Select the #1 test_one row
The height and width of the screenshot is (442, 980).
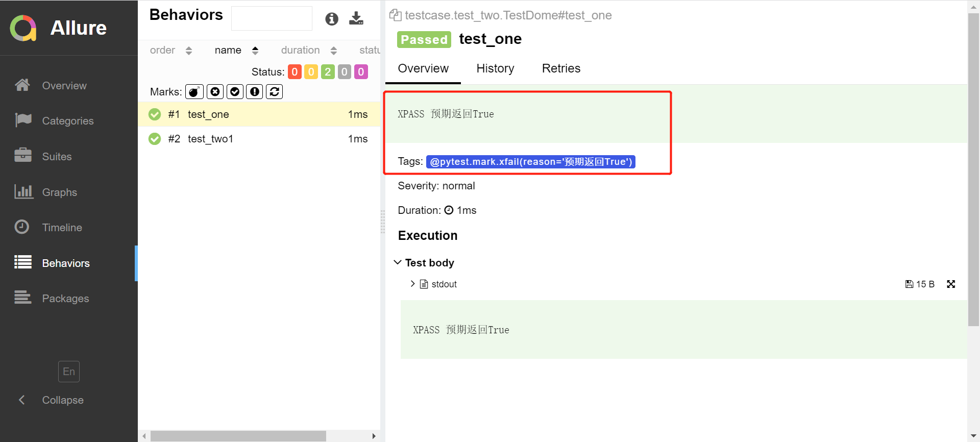pyautogui.click(x=259, y=114)
